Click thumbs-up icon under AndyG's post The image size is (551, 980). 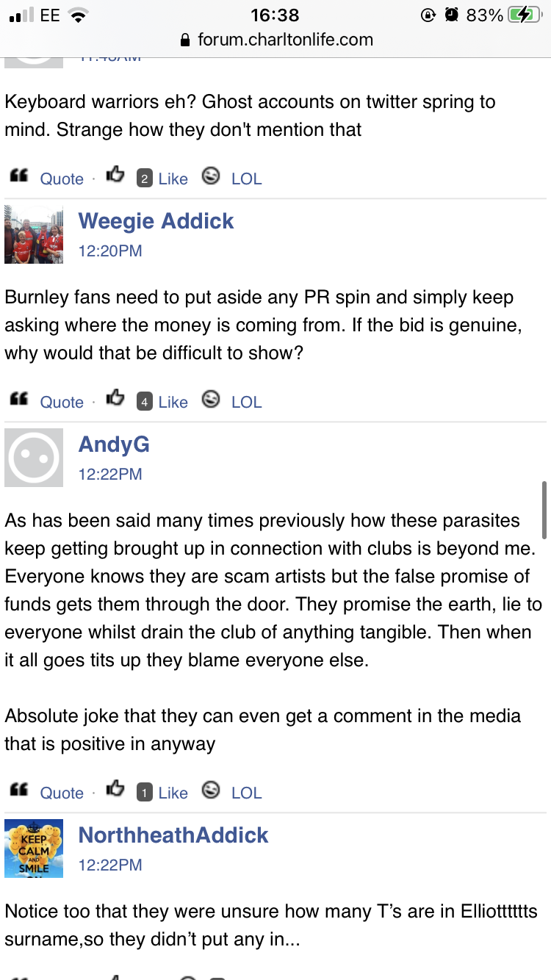(x=115, y=791)
